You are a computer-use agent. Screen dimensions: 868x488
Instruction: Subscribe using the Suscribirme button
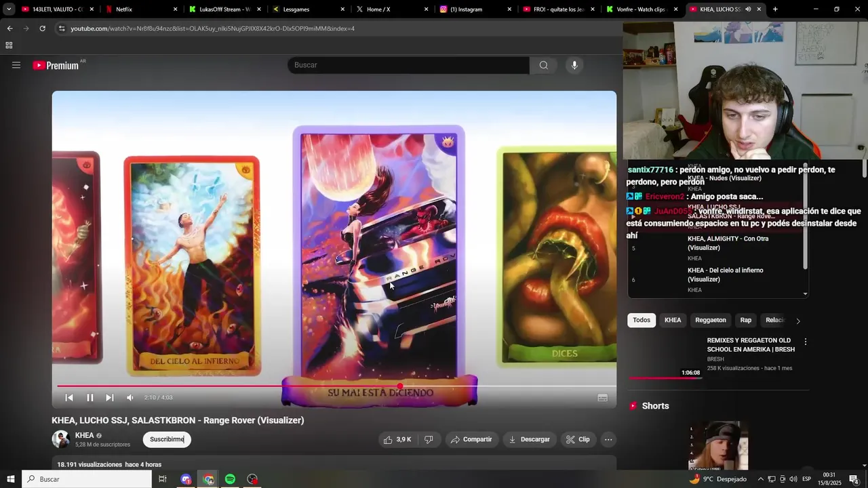(x=167, y=439)
